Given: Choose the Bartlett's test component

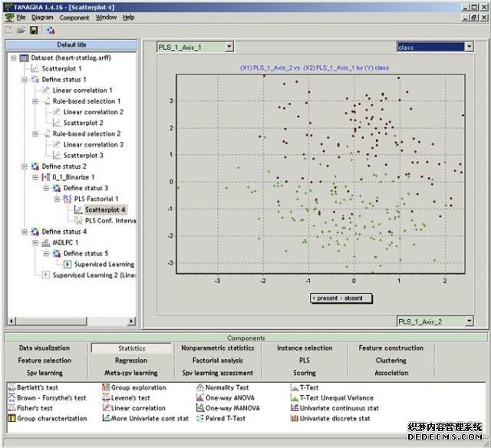Looking at the screenshot, I should pos(11,388).
